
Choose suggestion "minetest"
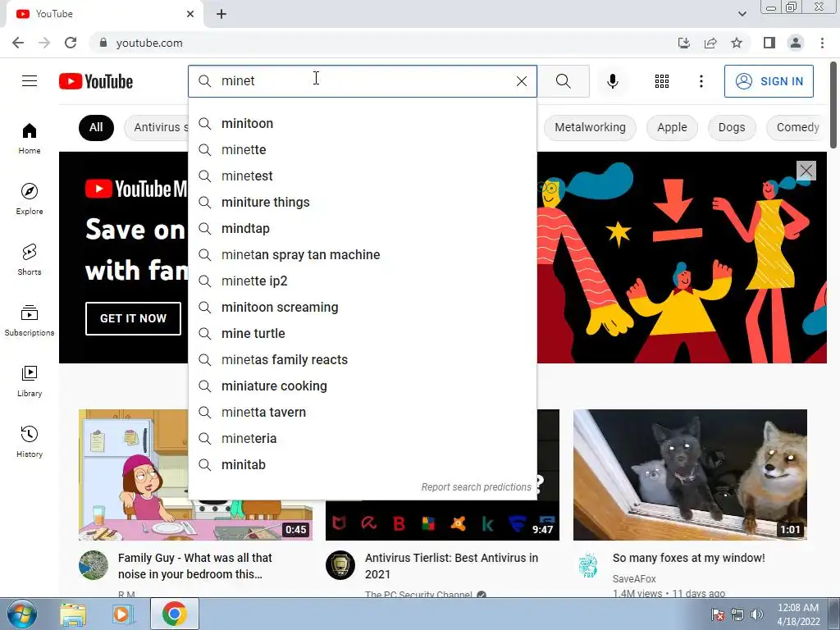point(362,176)
